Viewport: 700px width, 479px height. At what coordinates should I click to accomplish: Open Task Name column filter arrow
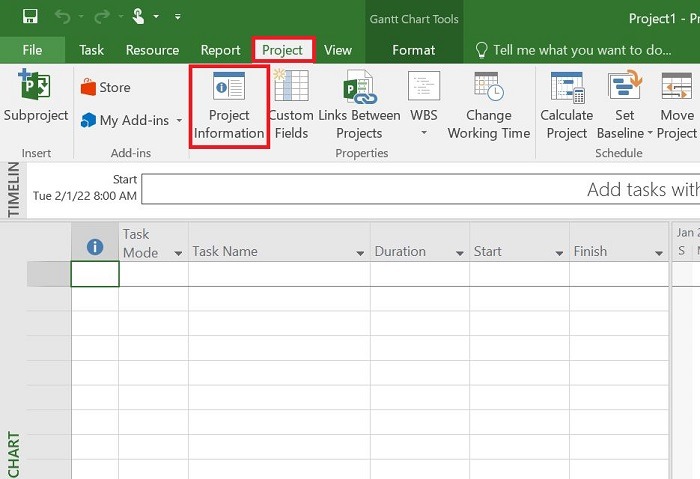[360, 253]
